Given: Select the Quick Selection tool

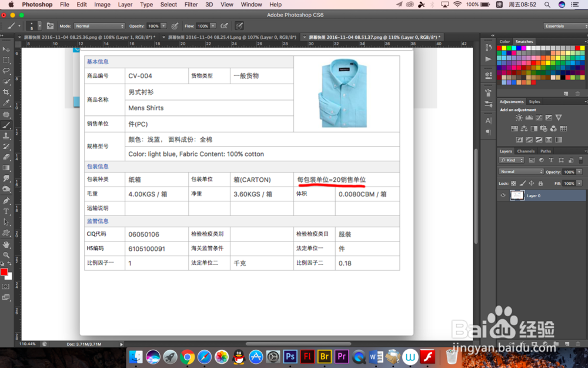Looking at the screenshot, I should tap(6, 81).
